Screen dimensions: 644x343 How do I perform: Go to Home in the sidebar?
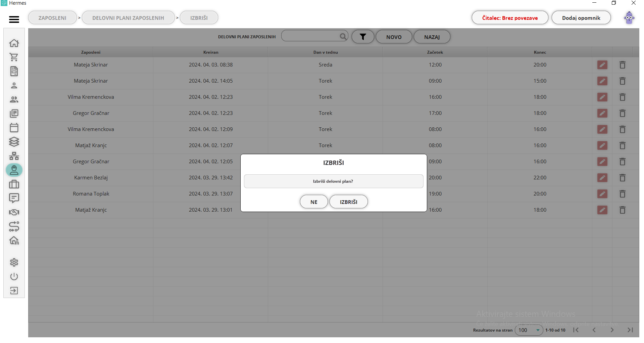(x=14, y=43)
